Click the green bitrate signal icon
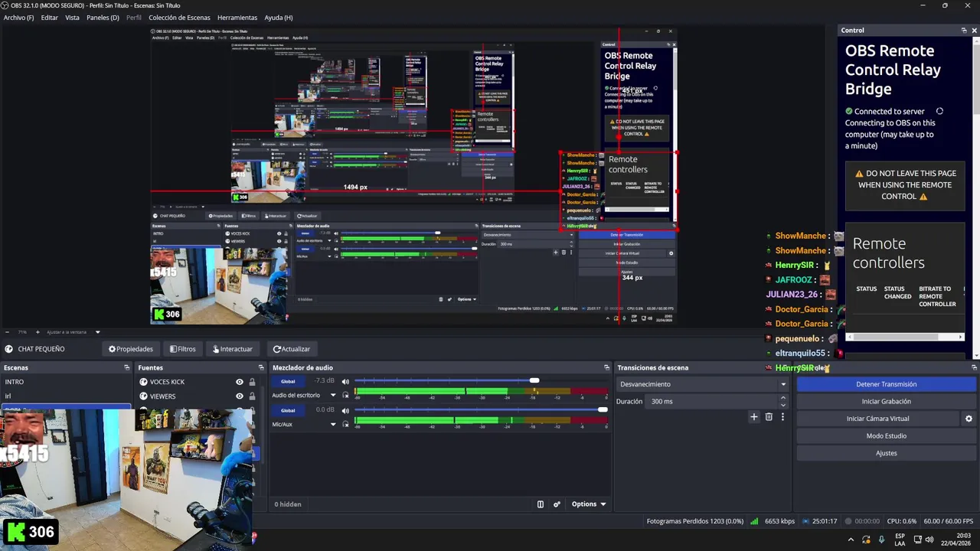The height and width of the screenshot is (551, 980). coord(754,521)
